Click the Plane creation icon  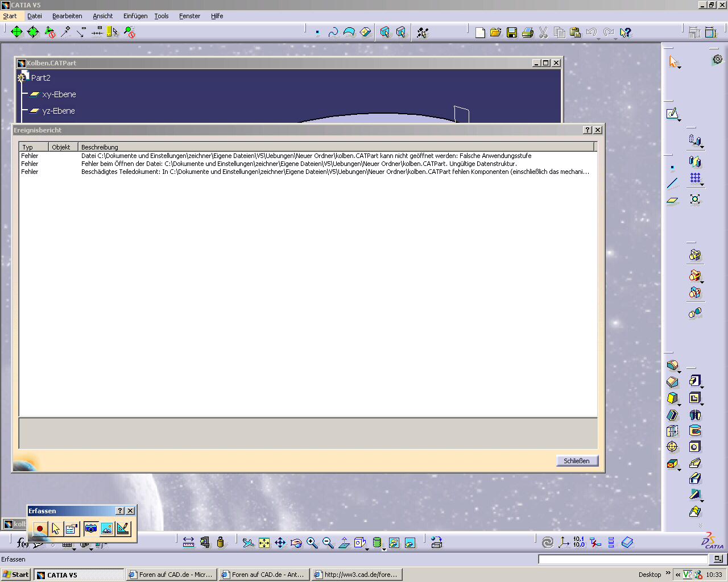(672, 200)
